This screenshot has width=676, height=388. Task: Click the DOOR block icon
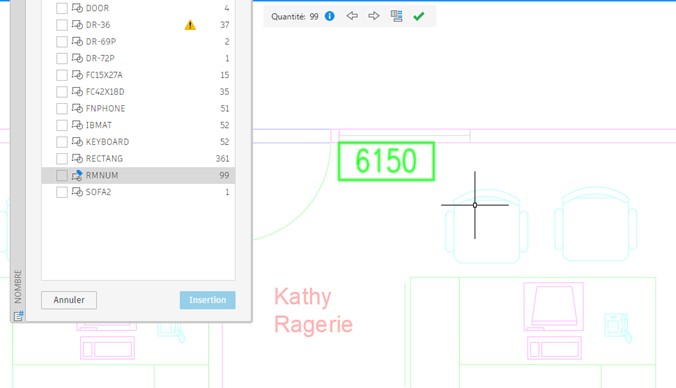(77, 8)
